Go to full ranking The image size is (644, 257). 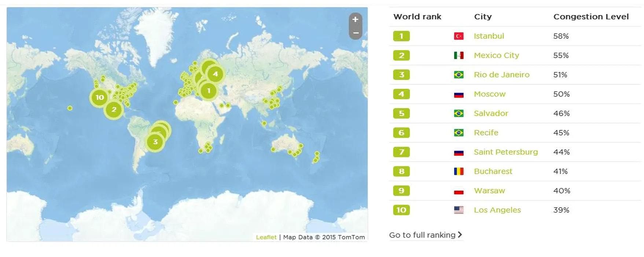pos(425,235)
